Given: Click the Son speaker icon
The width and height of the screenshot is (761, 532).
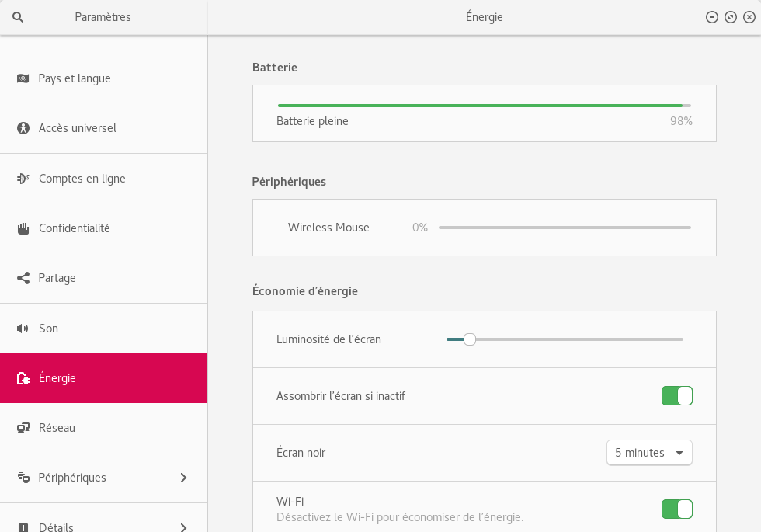Looking at the screenshot, I should click(23, 329).
